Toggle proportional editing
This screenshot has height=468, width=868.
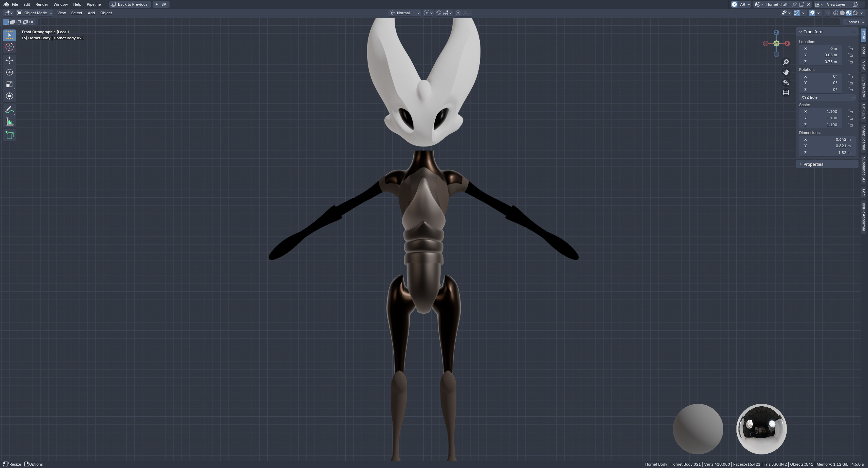[458, 13]
